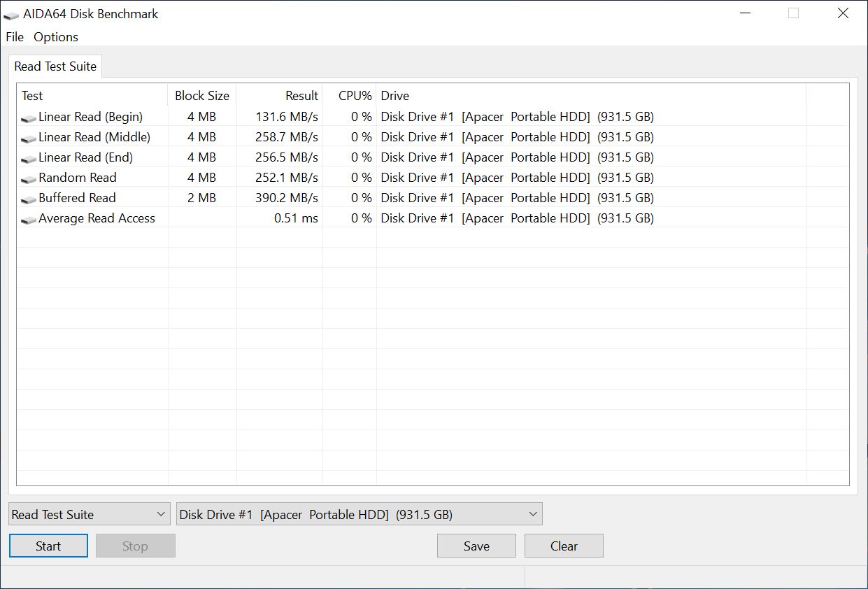Click the disk icon beside Random Read
Screen dimensions: 868x589
pos(29,179)
